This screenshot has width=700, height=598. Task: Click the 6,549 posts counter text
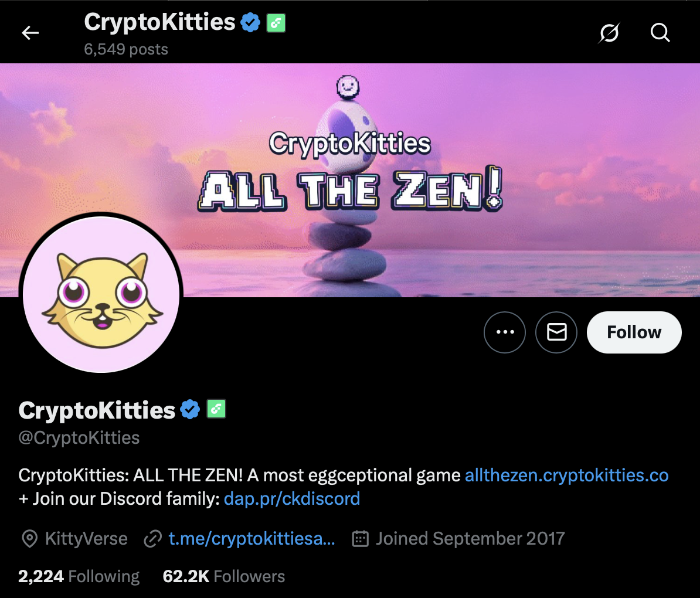[x=125, y=49]
